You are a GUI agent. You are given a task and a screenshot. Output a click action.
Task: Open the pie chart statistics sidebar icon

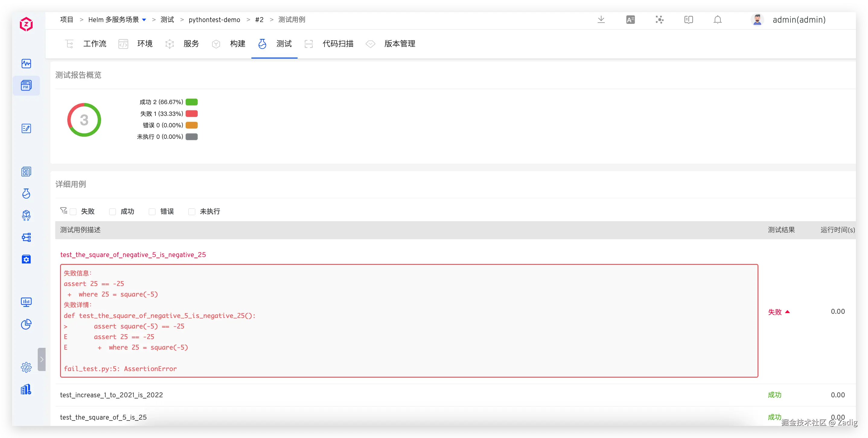pos(26,324)
